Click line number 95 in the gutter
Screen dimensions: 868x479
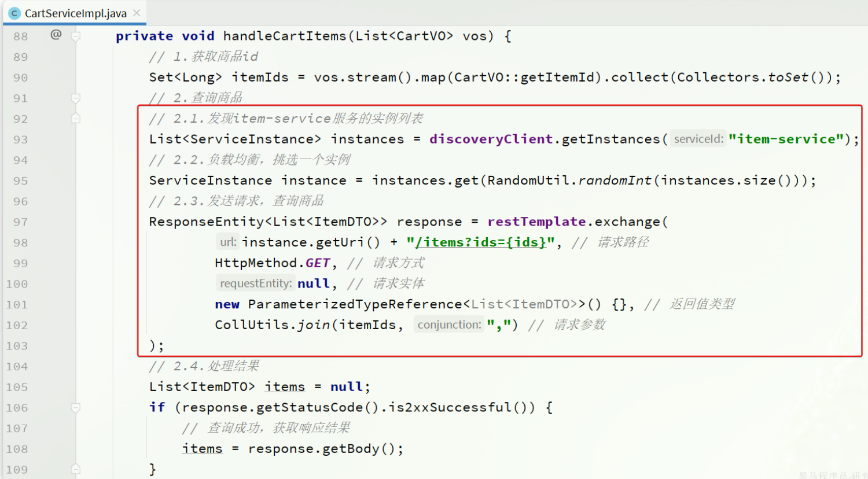tap(20, 181)
